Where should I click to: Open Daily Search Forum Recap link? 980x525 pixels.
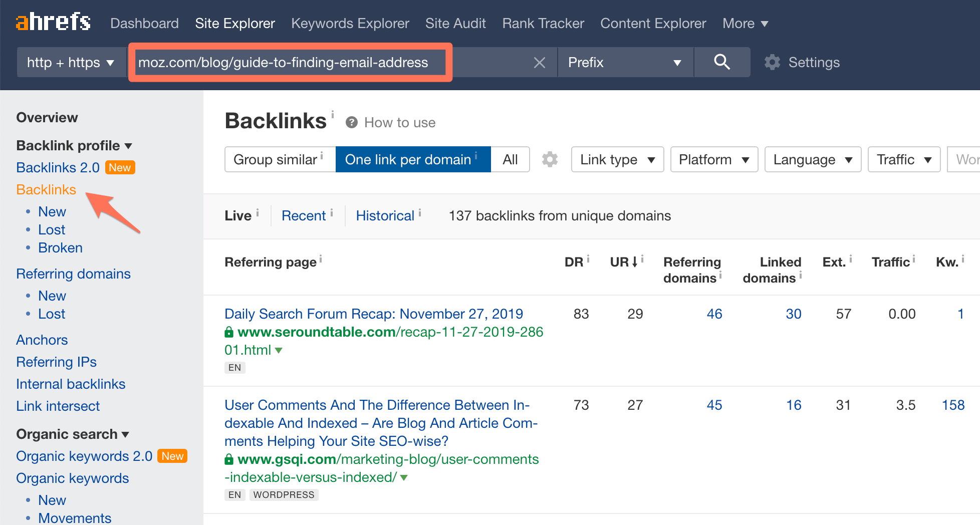pos(374,314)
